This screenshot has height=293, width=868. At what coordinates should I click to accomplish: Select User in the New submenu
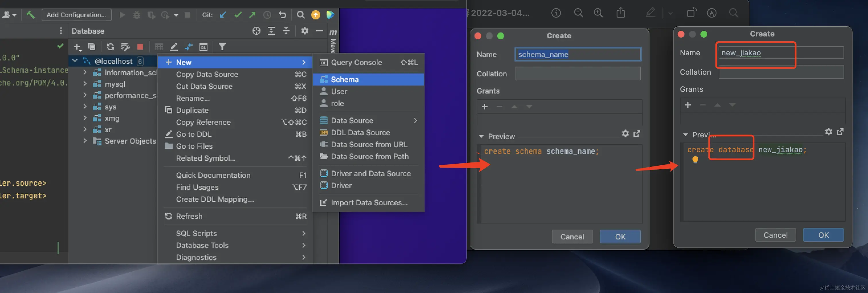pos(368,92)
